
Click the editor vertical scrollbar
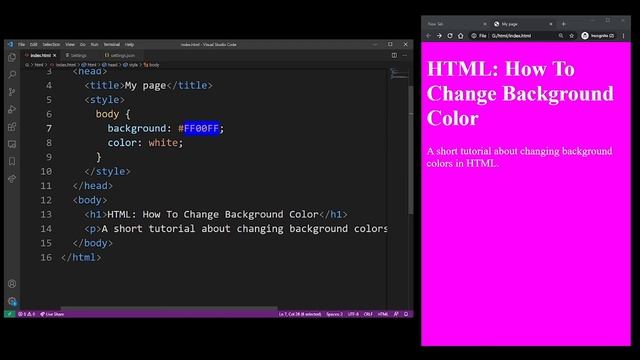click(410, 149)
